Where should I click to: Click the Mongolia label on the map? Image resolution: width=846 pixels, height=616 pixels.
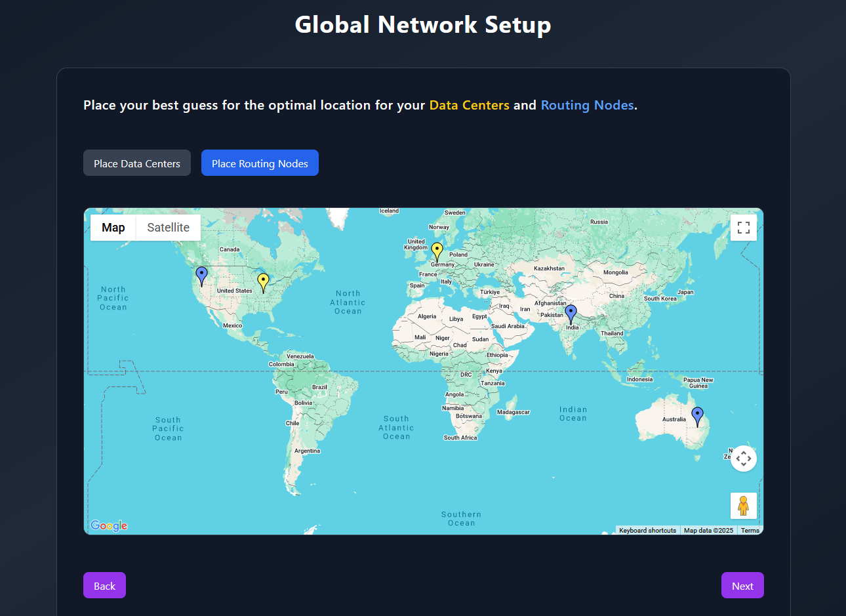tap(616, 272)
